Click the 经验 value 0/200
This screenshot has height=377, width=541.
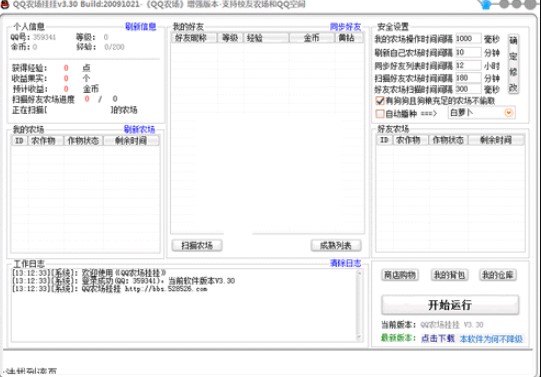coord(114,47)
